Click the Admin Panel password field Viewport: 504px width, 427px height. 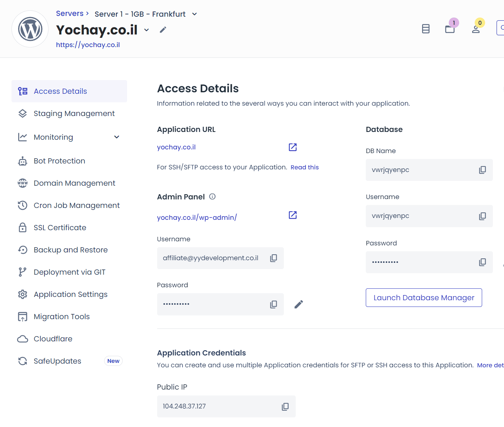tap(220, 304)
